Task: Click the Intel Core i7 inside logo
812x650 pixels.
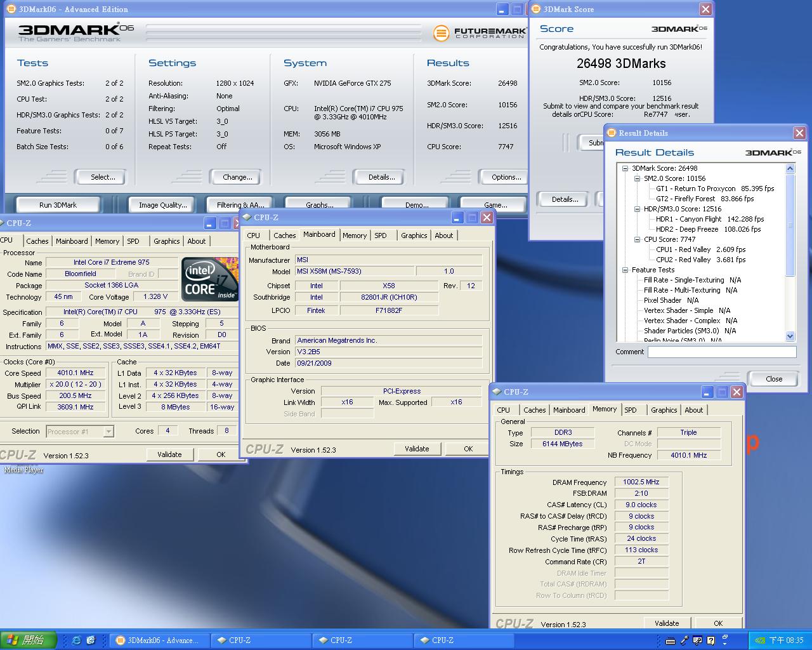Action: pyautogui.click(x=210, y=279)
